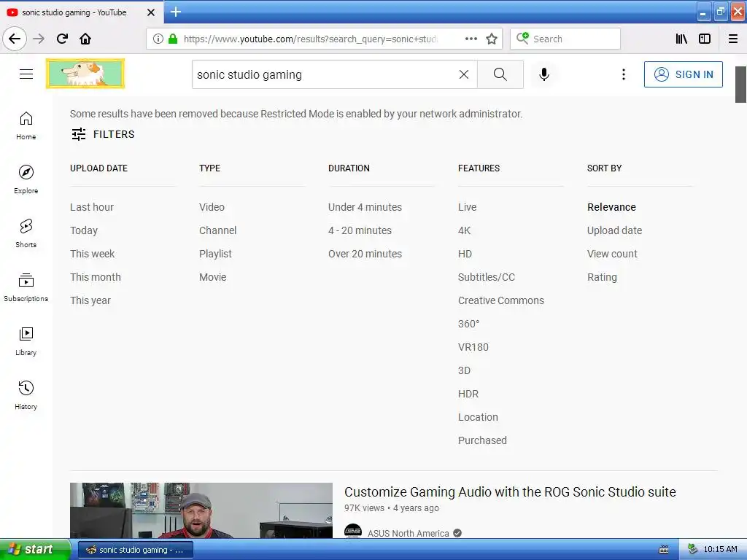Select the Playlist type filter
The height and width of the screenshot is (560, 747).
(x=215, y=254)
